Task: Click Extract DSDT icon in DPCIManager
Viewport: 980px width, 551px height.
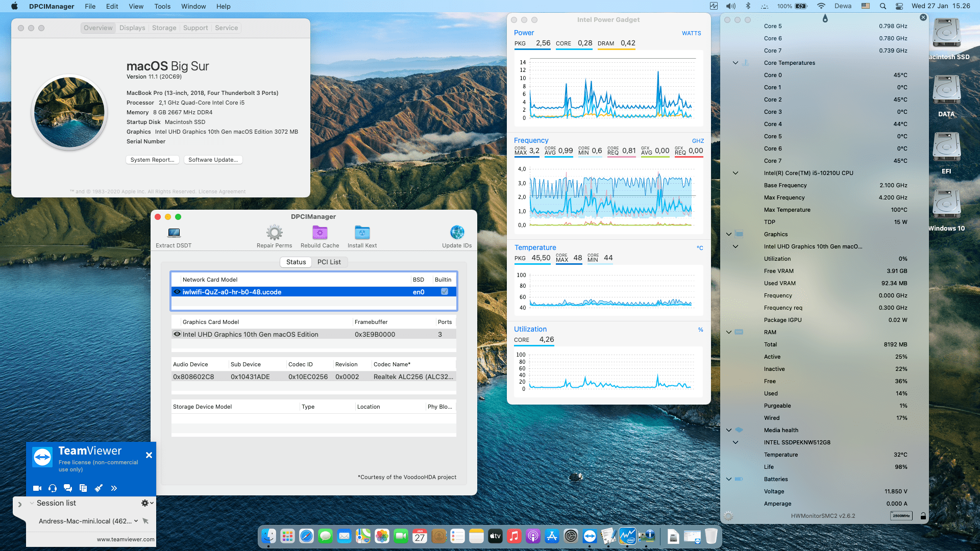Action: pos(174,233)
